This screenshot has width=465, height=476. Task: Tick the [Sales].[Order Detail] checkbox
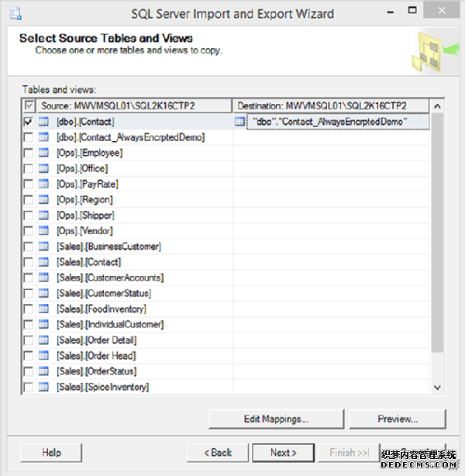pos(28,340)
